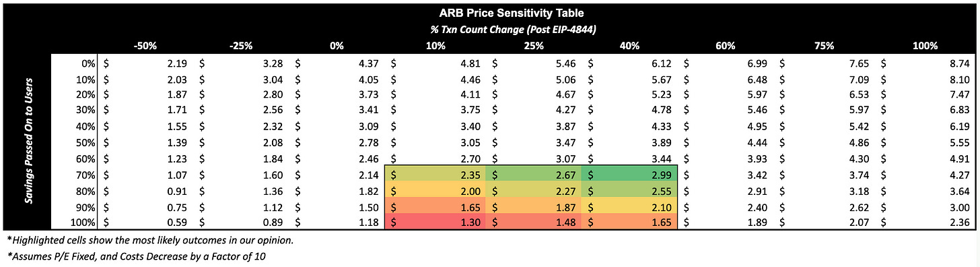Image resolution: width=980 pixels, height=267 pixels.
Task: Click the red cell showing 1.30
Action: [x=435, y=221]
